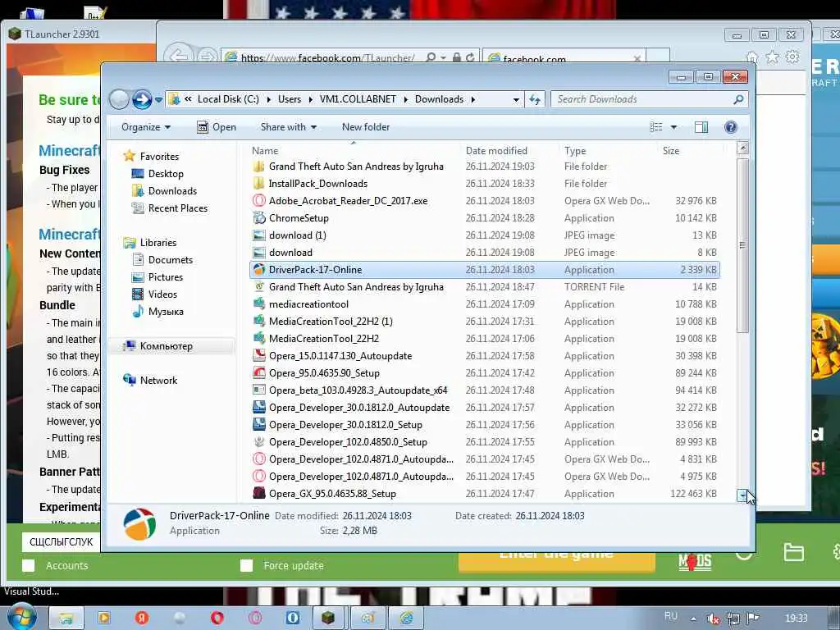The image size is (840, 630).
Task: Click Local Disk (C:) breadcrumb
Action: point(228,99)
